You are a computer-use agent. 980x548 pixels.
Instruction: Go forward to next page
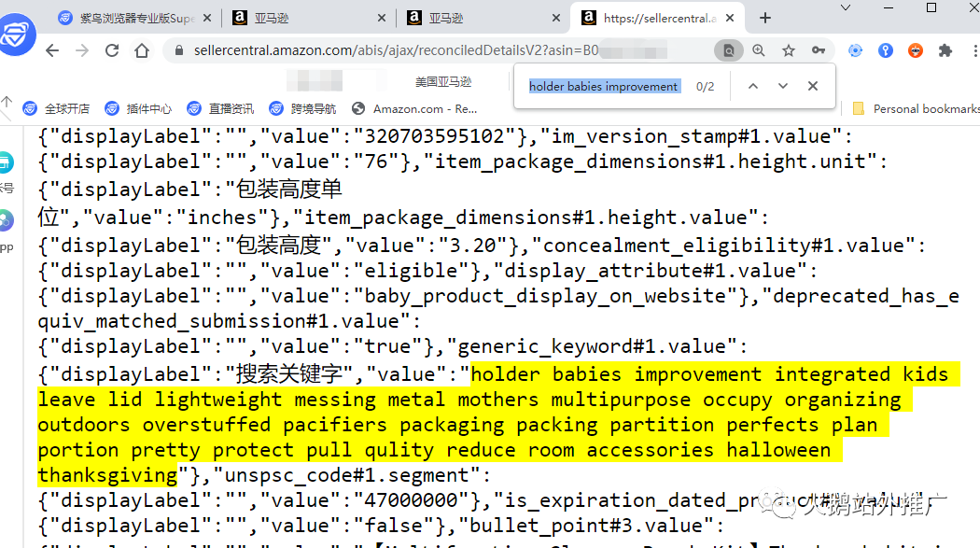tap(82, 50)
